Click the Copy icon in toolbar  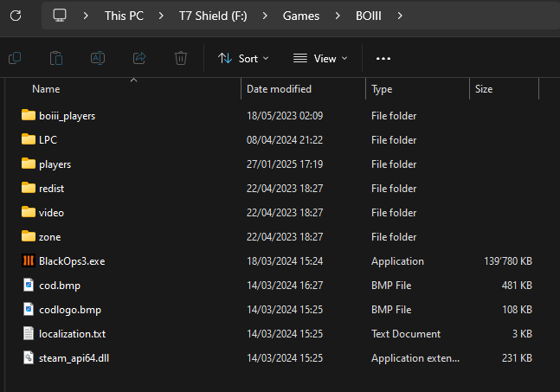[x=56, y=58]
